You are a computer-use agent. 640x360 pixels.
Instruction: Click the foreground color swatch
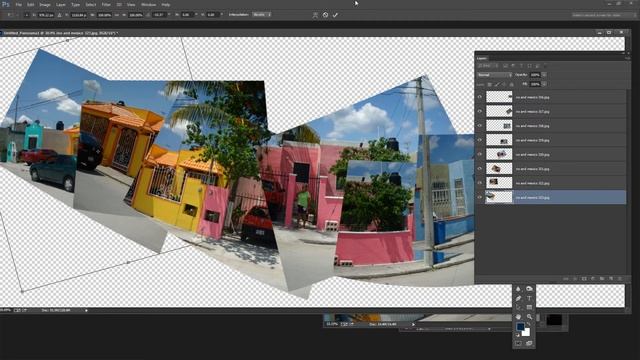520,327
